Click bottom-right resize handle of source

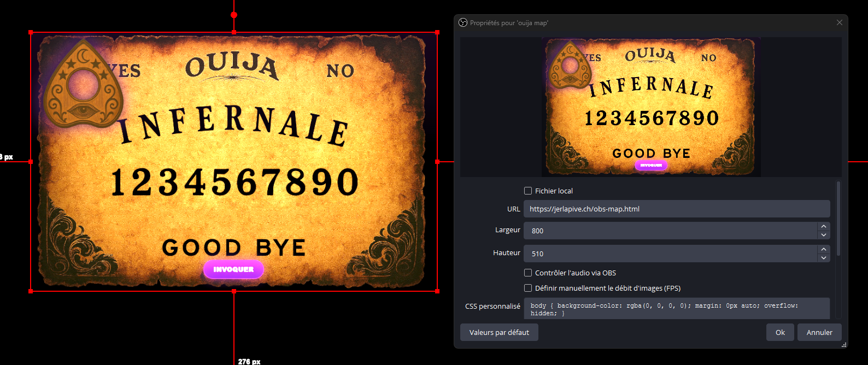pyautogui.click(x=437, y=291)
